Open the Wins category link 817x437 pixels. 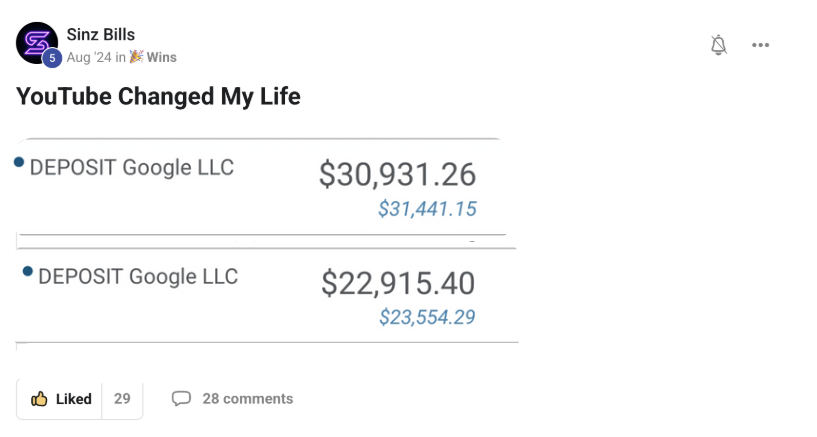click(161, 57)
